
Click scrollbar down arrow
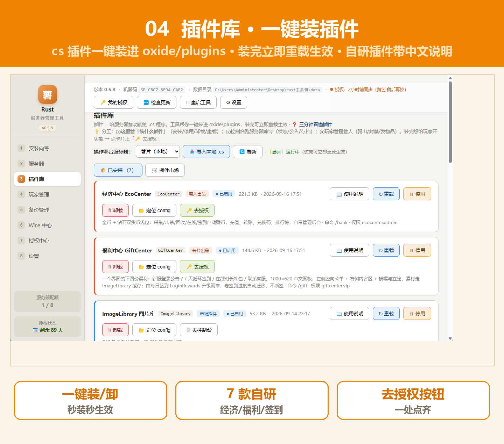click(450, 339)
